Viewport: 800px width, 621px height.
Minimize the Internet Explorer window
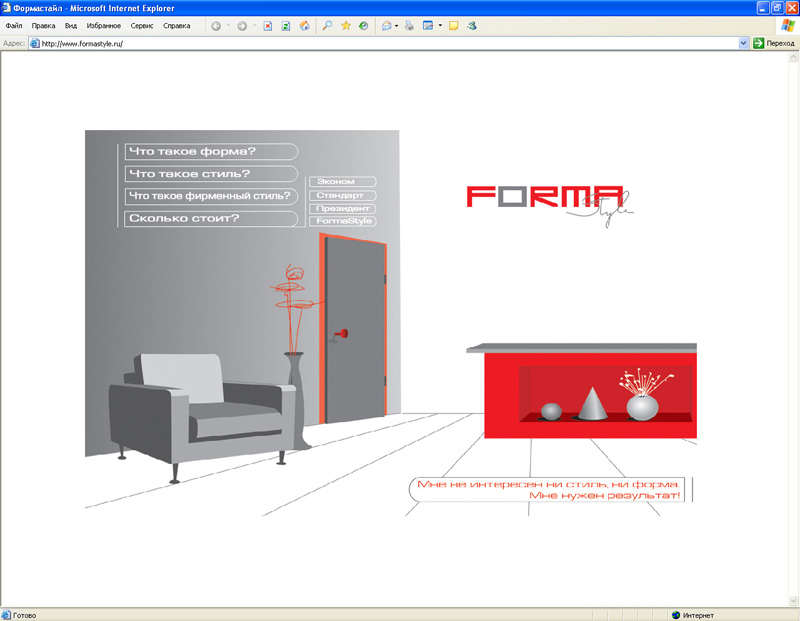(x=763, y=8)
